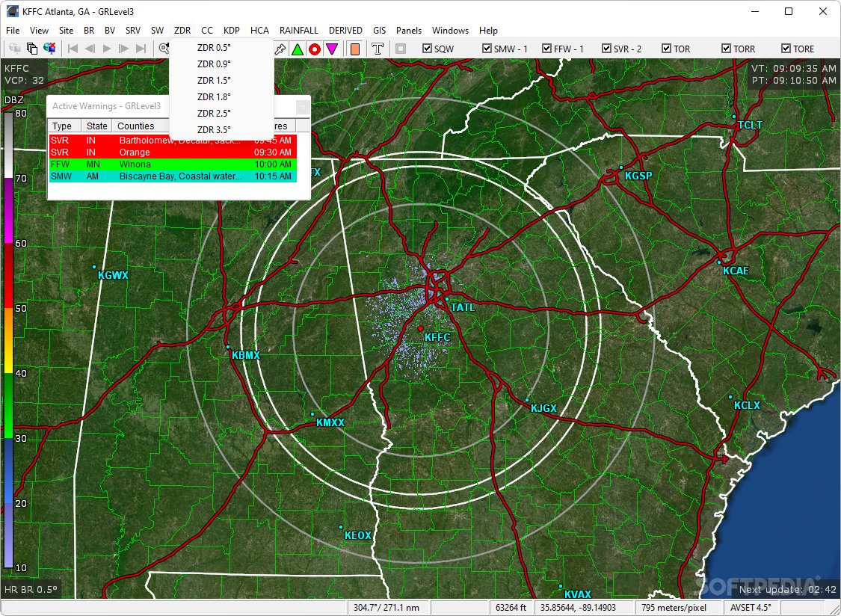Click the DBZ color scale bar
Image resolution: width=841 pixels, height=616 pixels.
(x=8, y=340)
